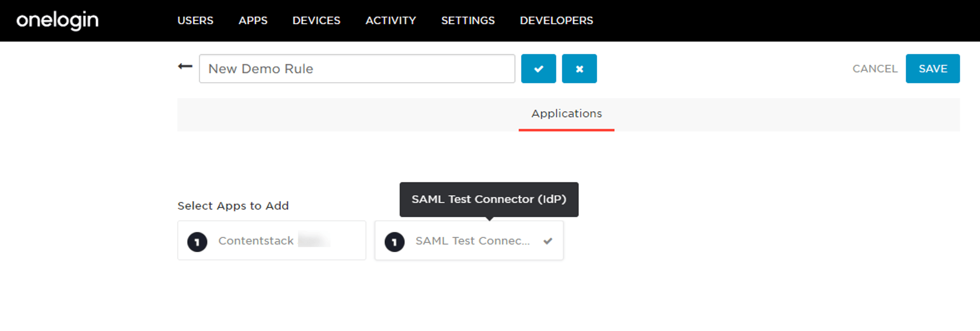Toggle the SAML Test Connector selected checkmark
Viewport: 980px width, 331px height.
point(547,241)
